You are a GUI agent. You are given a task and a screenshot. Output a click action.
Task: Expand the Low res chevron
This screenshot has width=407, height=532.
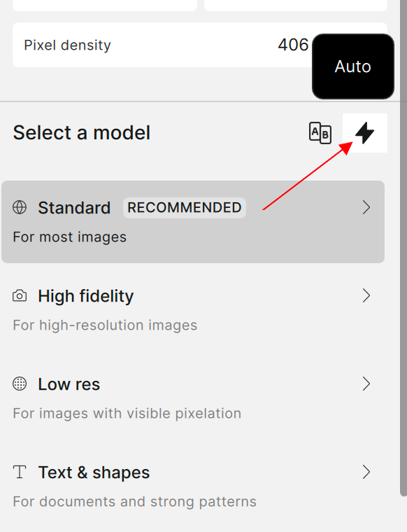[x=366, y=384]
